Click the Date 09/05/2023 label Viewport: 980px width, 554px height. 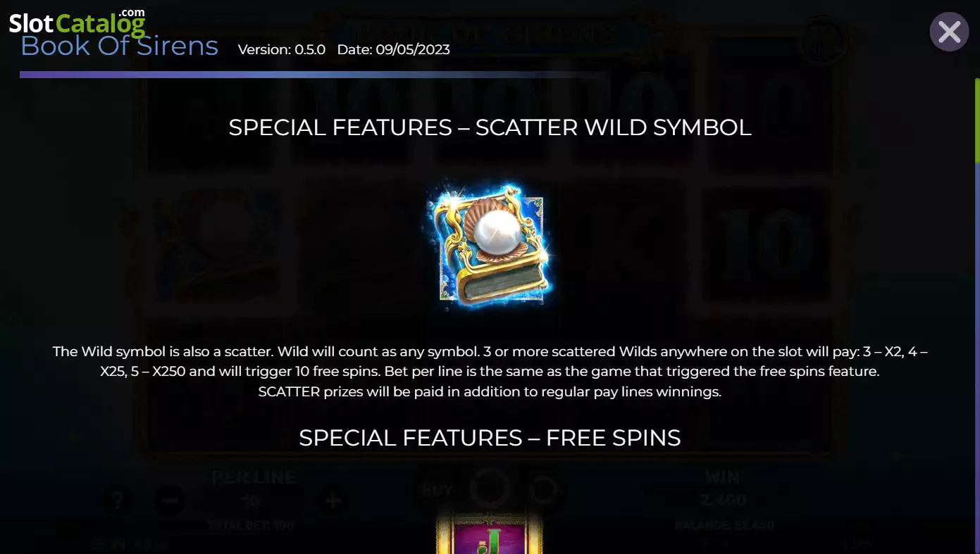click(394, 50)
